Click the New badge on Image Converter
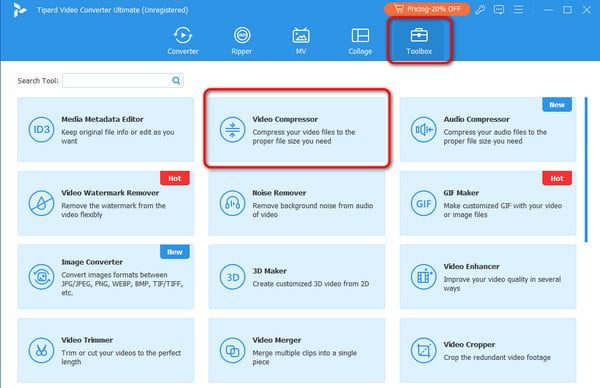The width and height of the screenshot is (600, 388). [x=174, y=252]
